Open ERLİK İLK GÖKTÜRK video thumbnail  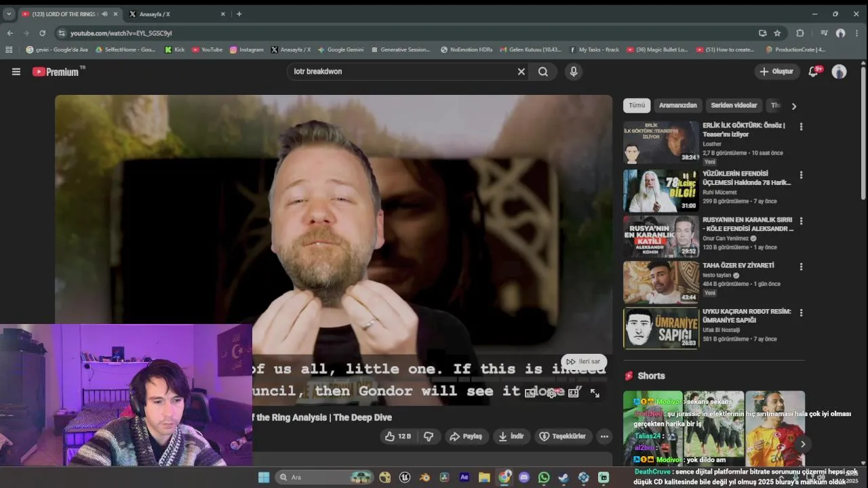click(x=661, y=142)
